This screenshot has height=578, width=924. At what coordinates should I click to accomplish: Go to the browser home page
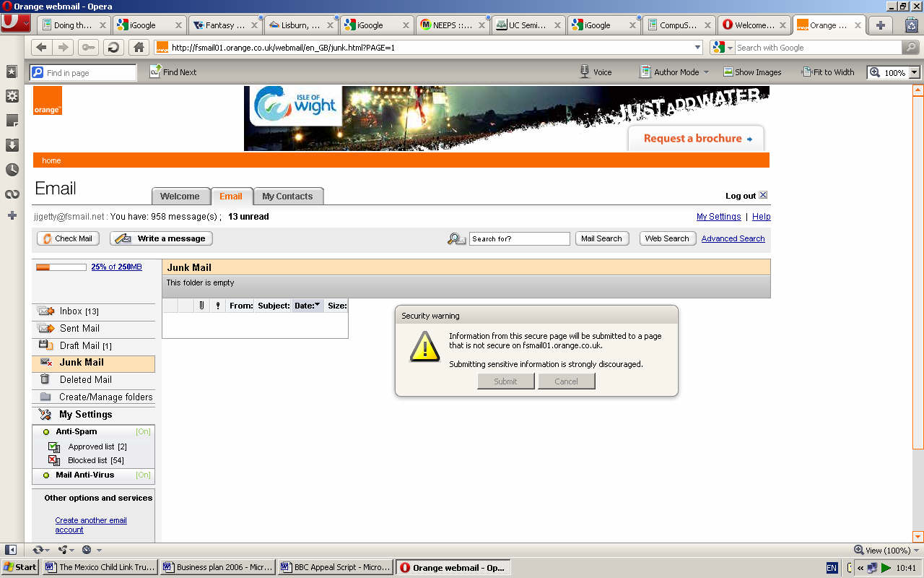click(138, 48)
